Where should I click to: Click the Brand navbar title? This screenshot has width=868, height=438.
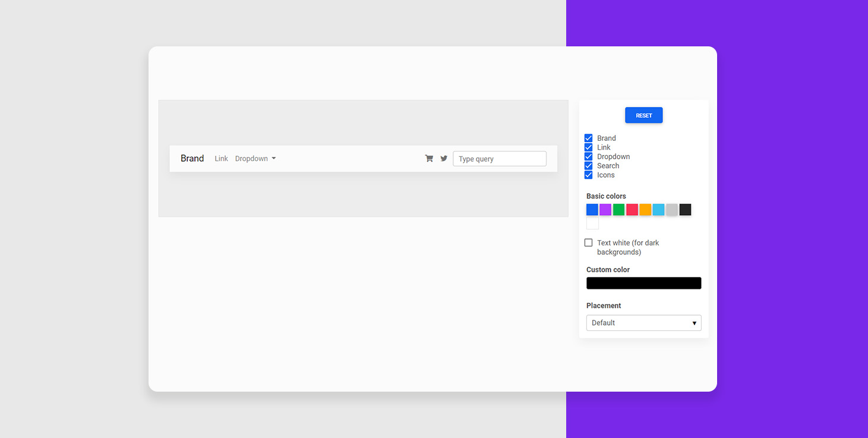click(x=192, y=158)
